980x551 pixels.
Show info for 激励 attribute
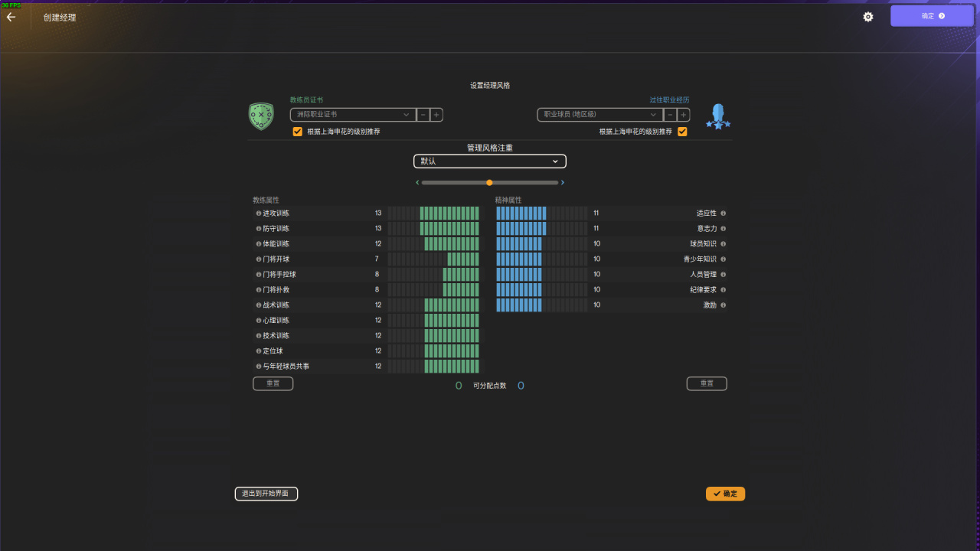(x=723, y=305)
